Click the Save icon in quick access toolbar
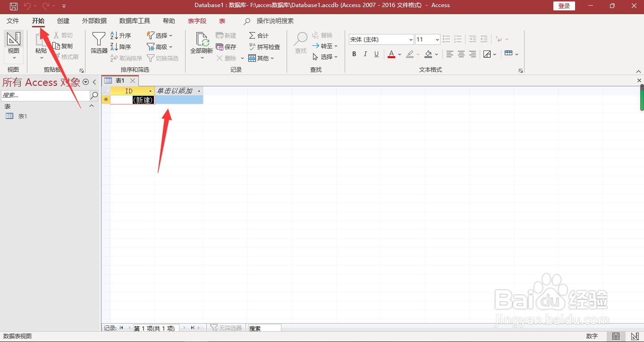The image size is (644, 342). point(14,6)
